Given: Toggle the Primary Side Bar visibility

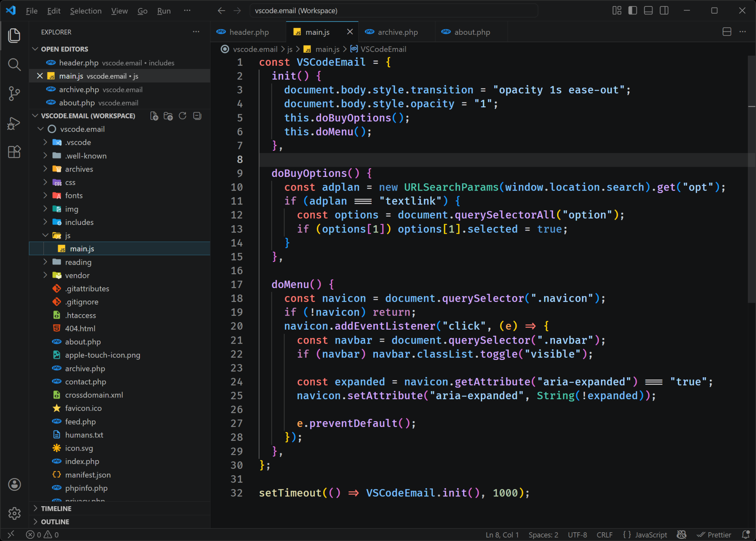Looking at the screenshot, I should pos(632,10).
